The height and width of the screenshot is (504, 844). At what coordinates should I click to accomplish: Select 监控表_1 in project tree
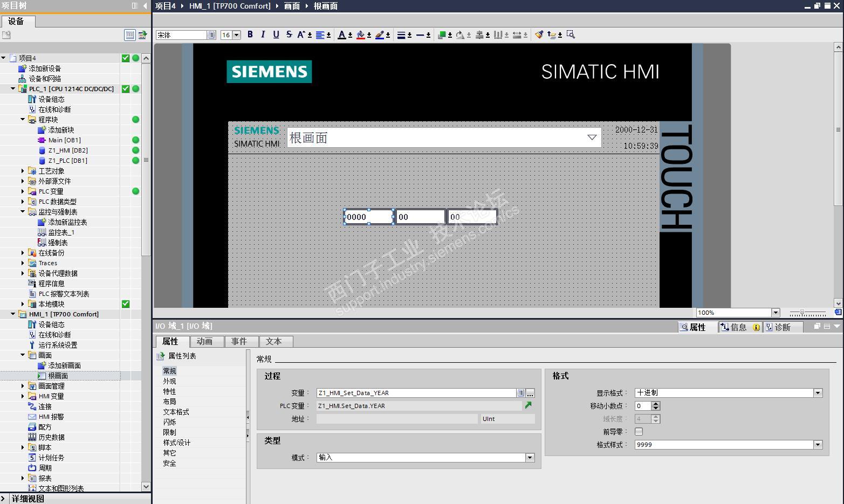tap(61, 232)
